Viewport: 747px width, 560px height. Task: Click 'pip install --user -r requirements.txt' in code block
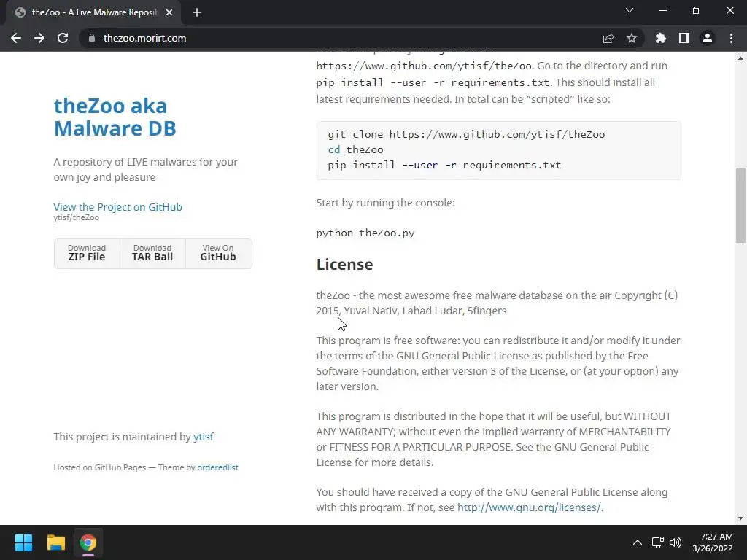444,165
